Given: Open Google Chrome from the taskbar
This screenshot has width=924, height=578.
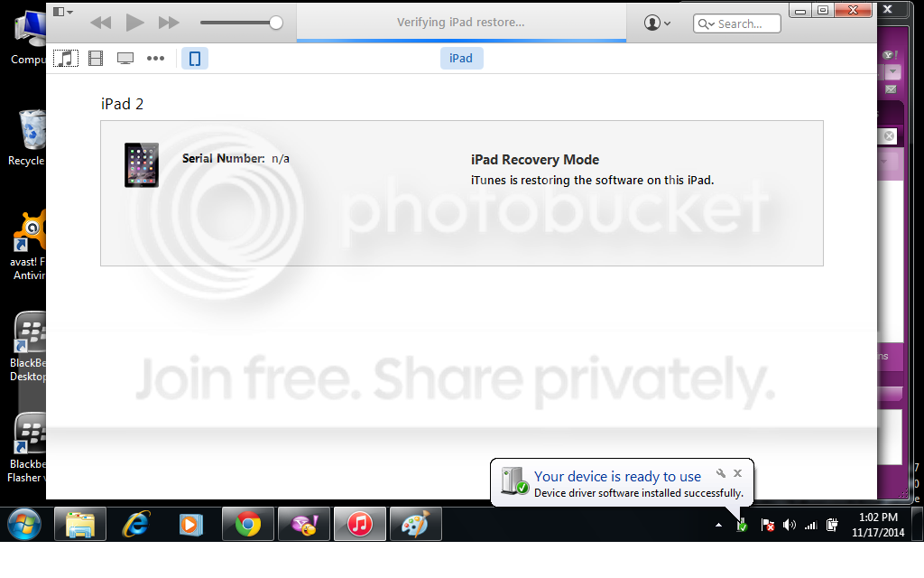Looking at the screenshot, I should (248, 524).
